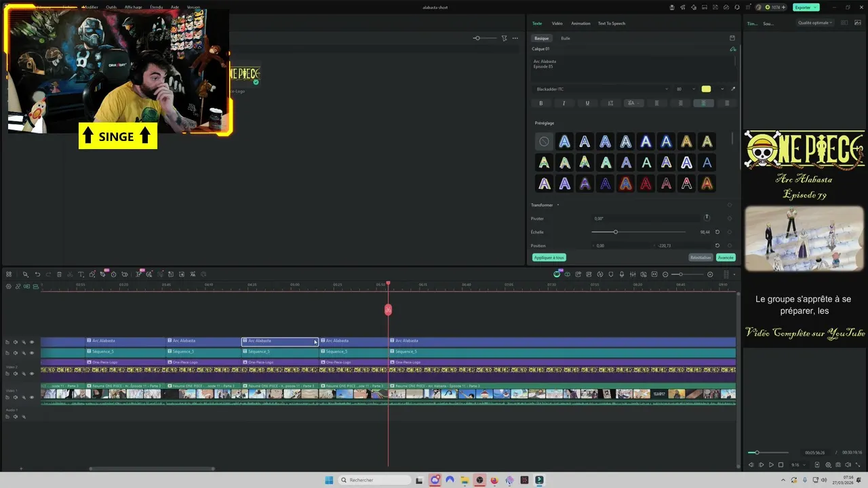Open the media panel more options ellipsis
The width and height of the screenshot is (868, 488).
[x=515, y=38]
